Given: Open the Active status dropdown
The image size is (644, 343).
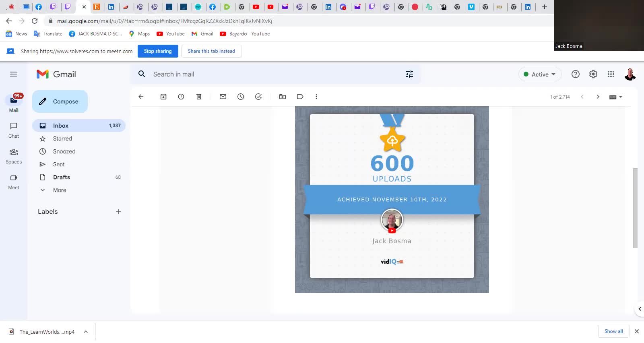Looking at the screenshot, I should click(x=540, y=74).
